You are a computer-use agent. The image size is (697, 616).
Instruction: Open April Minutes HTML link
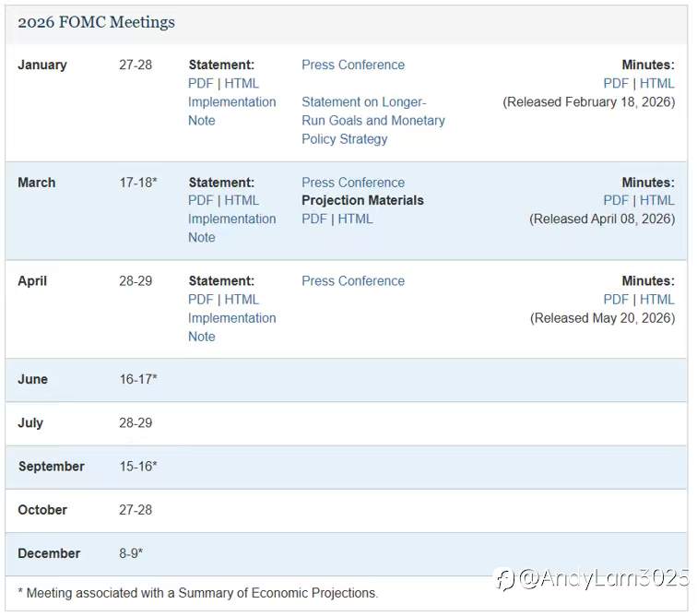657,300
